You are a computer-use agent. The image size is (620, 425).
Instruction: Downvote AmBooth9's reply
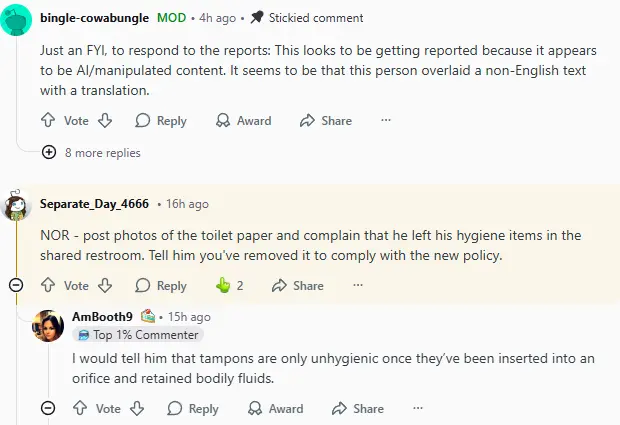tap(137, 408)
